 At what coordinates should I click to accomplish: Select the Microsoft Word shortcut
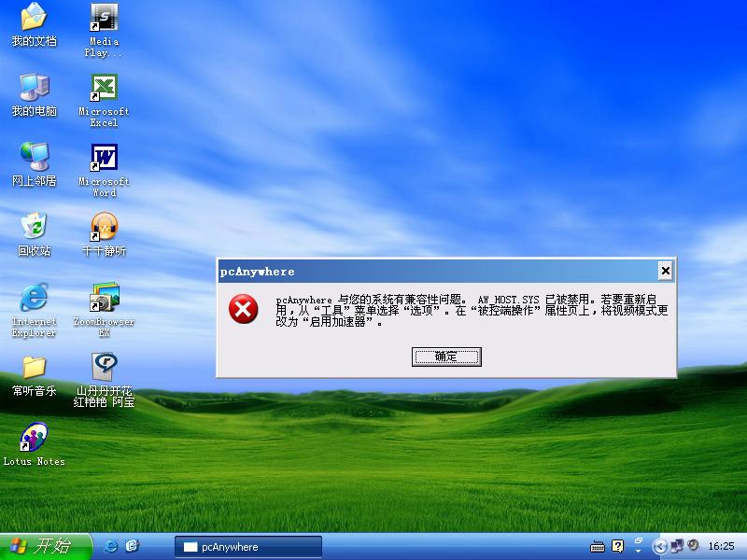[104, 171]
